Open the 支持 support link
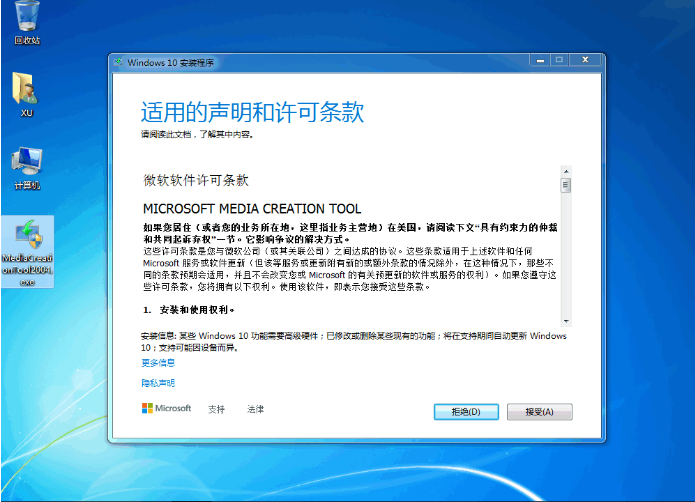Viewport: 695px width, 502px height. click(216, 409)
